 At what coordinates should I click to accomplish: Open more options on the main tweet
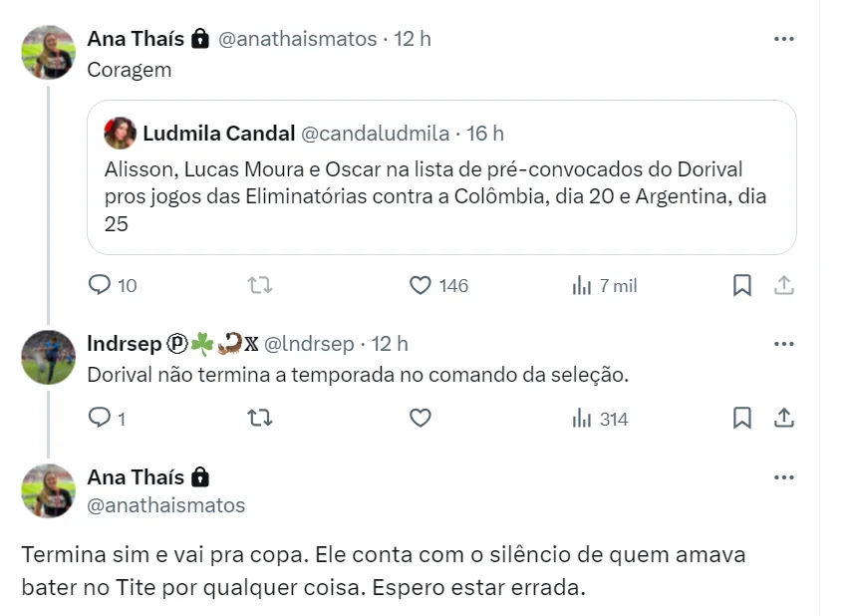(784, 477)
